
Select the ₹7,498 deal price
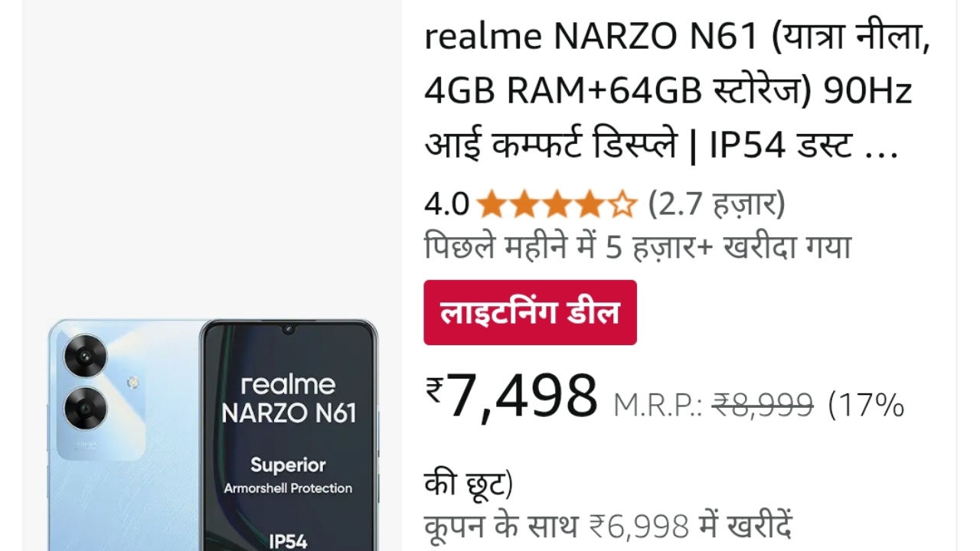pyautogui.click(x=511, y=396)
